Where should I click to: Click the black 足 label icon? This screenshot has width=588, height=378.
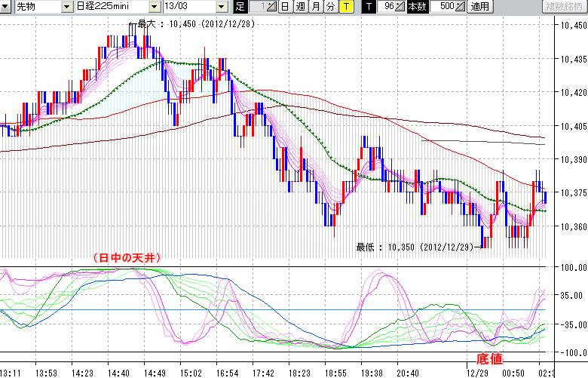click(240, 7)
